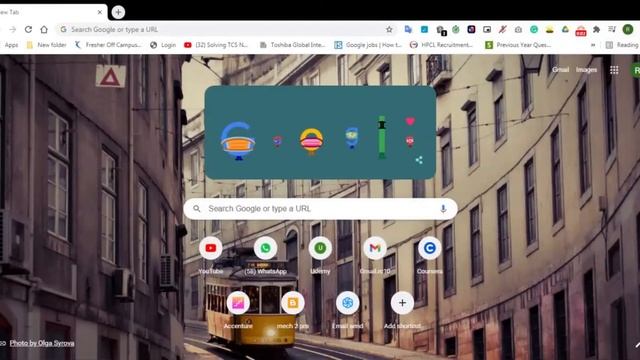Viewport: 640px width, 360px height.
Task: Open Solving TCS YouTube bookmark
Action: [x=216, y=45]
